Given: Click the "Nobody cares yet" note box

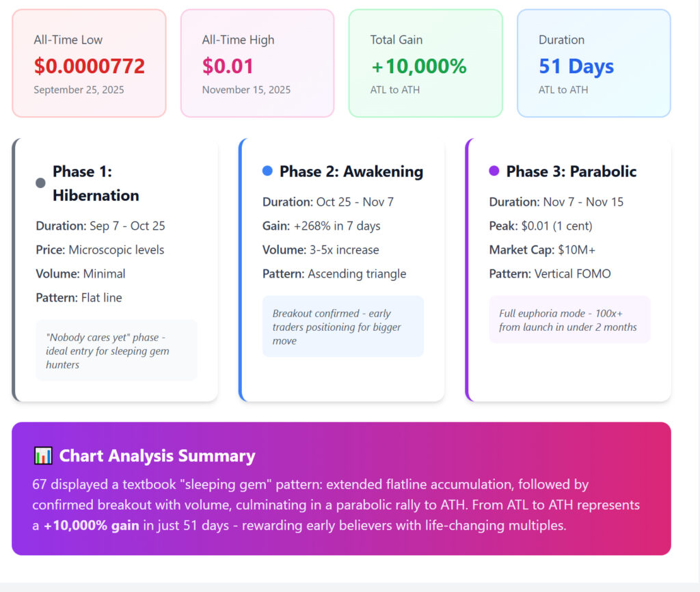Looking at the screenshot, I should (116, 351).
